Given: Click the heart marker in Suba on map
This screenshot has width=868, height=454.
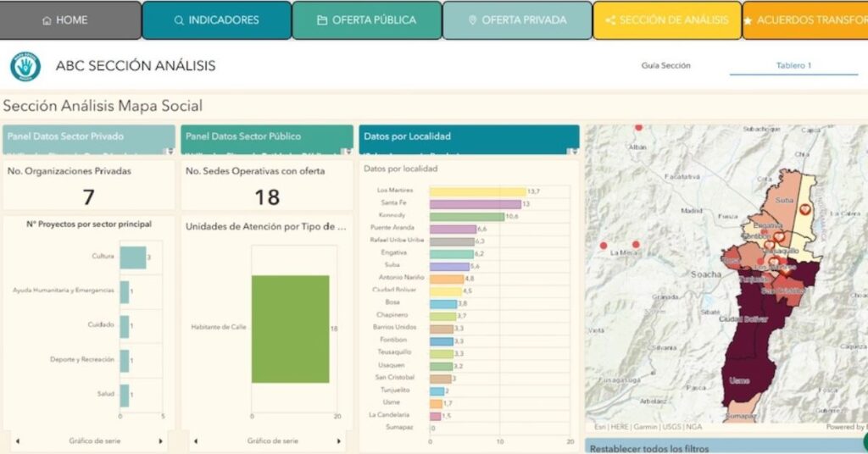Looking at the screenshot, I should pos(804,208).
